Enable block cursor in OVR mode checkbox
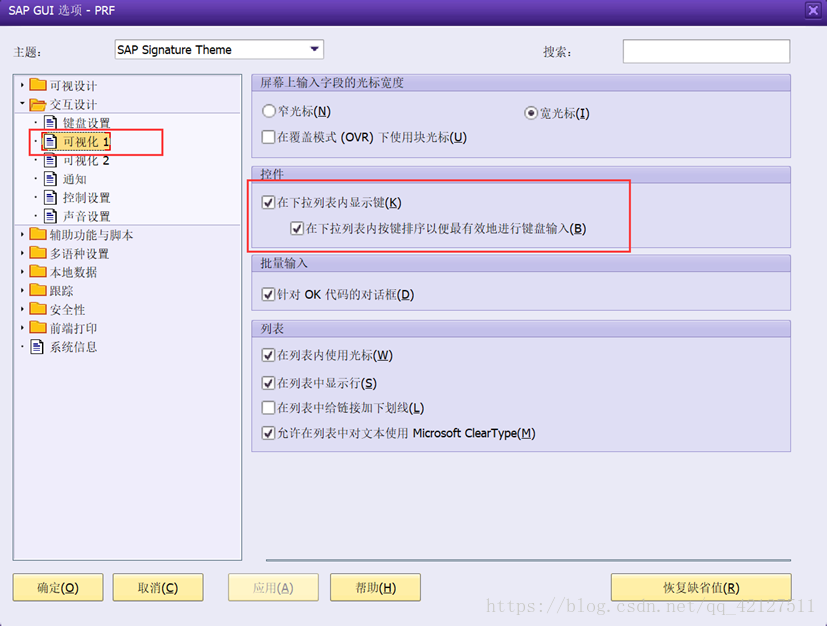827x626 pixels. tap(268, 137)
